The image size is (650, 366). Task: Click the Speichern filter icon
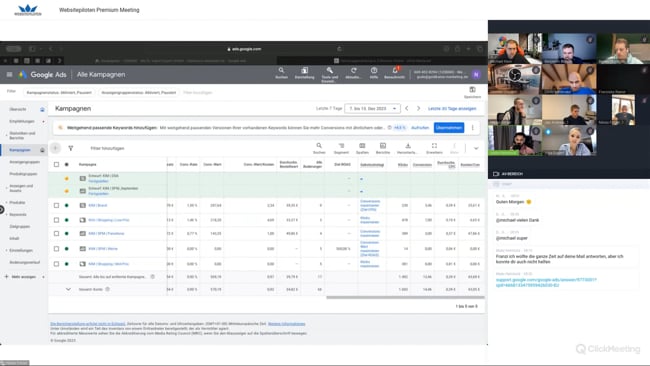click(x=472, y=92)
